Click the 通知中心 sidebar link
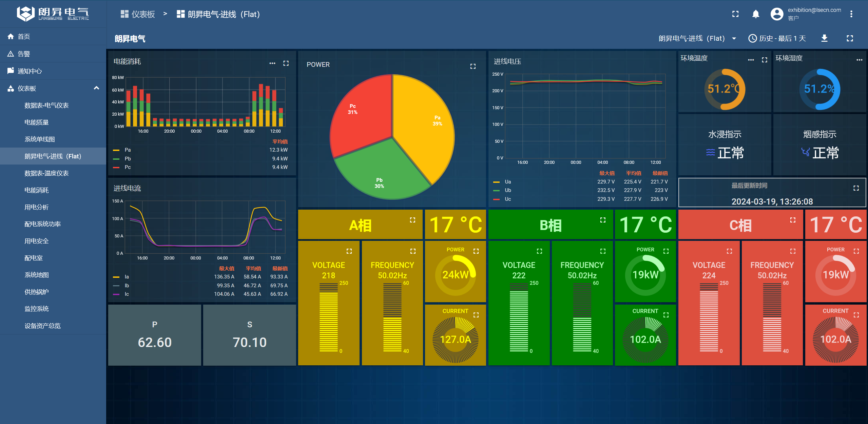868x424 pixels. tap(30, 71)
